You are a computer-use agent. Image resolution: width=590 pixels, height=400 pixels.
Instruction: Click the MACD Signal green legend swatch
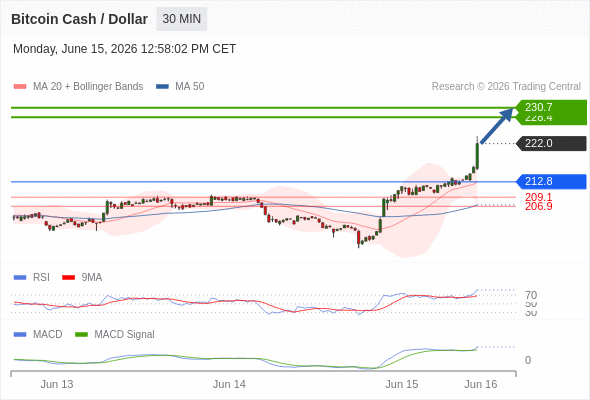[81, 335]
